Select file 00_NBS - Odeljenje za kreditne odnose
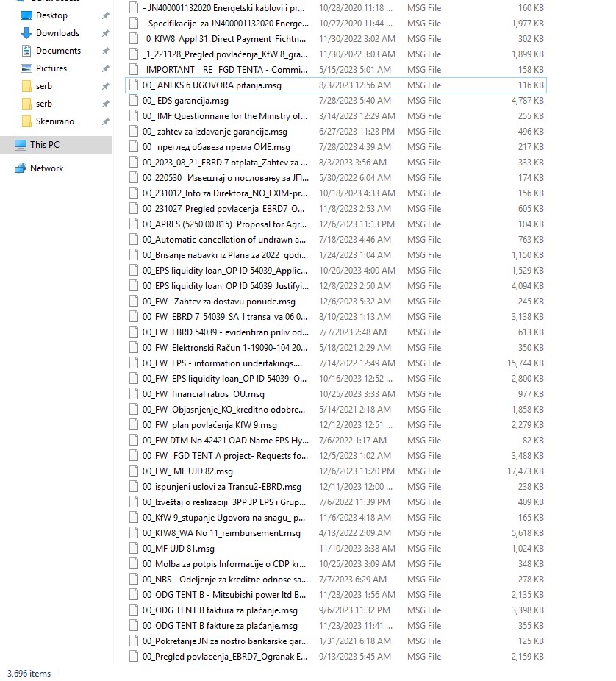Viewport: 616px width, 681px height. (x=225, y=580)
